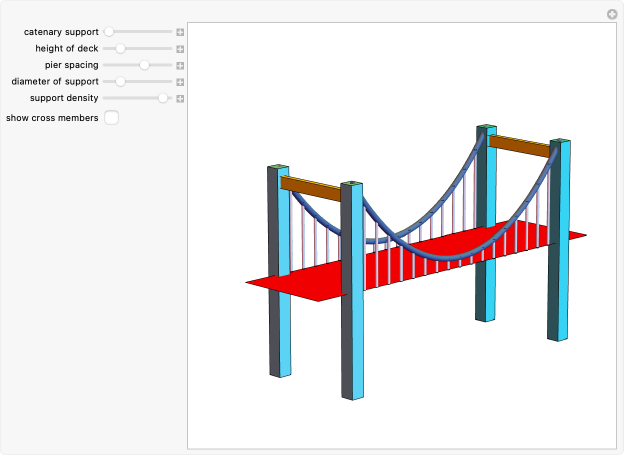Image resolution: width=624 pixels, height=456 pixels.
Task: Click the pier spacing slider handle
Action: point(145,65)
